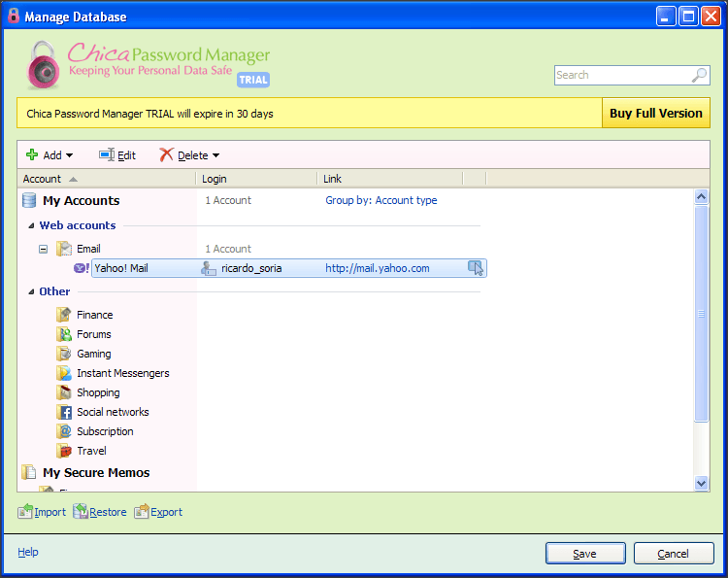The width and height of the screenshot is (728, 578).
Task: Click the vertical scrollbar thumb
Action: tap(701, 314)
